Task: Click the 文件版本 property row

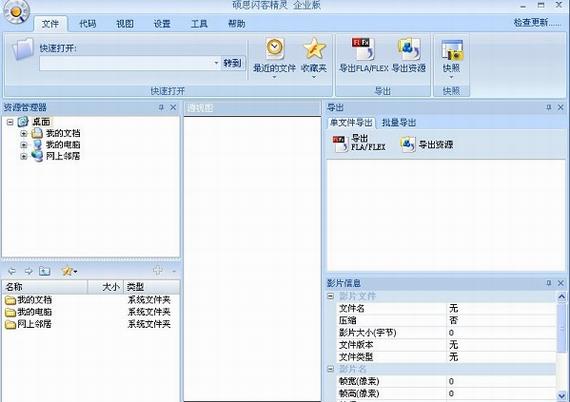Action: point(446,345)
